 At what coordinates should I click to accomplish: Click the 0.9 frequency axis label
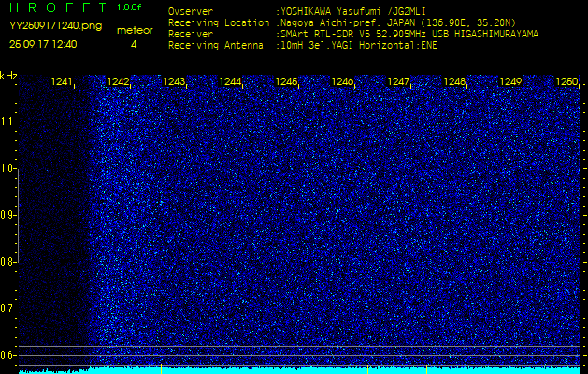[x=7, y=215]
